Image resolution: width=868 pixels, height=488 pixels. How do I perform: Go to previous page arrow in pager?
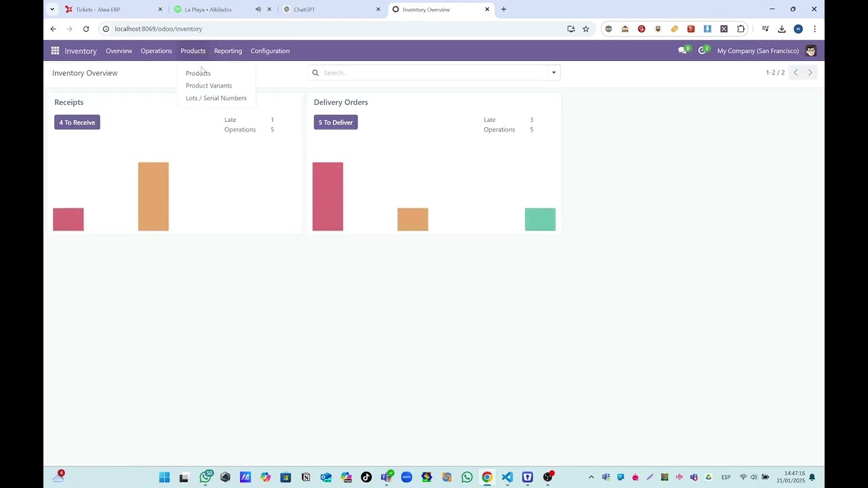pyautogui.click(x=795, y=73)
